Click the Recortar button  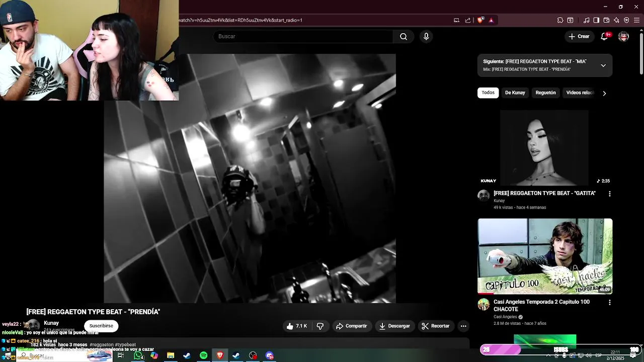tap(436, 326)
